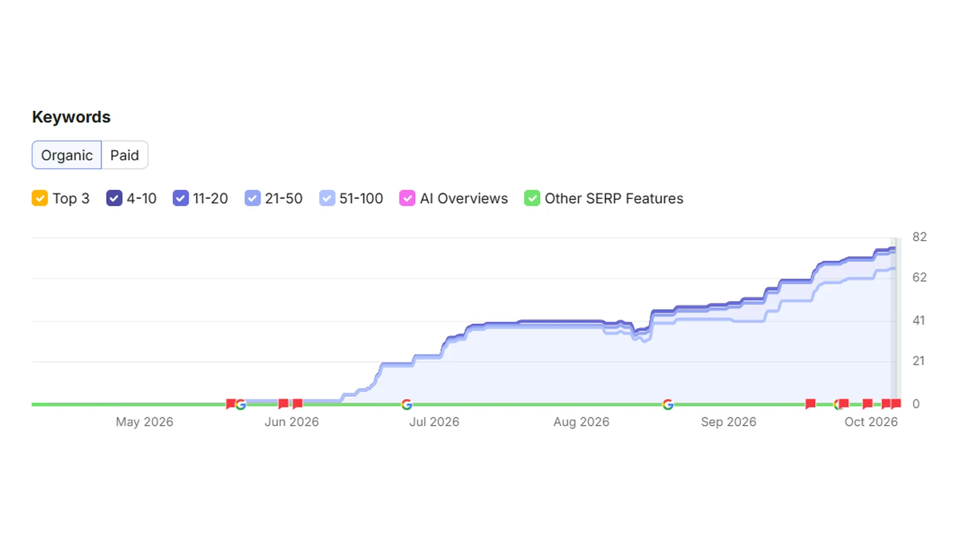Click the May 2026 axis label

pos(145,422)
